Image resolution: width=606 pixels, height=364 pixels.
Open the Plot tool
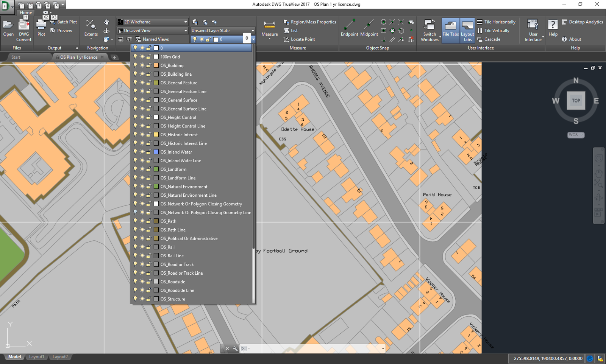(41, 26)
